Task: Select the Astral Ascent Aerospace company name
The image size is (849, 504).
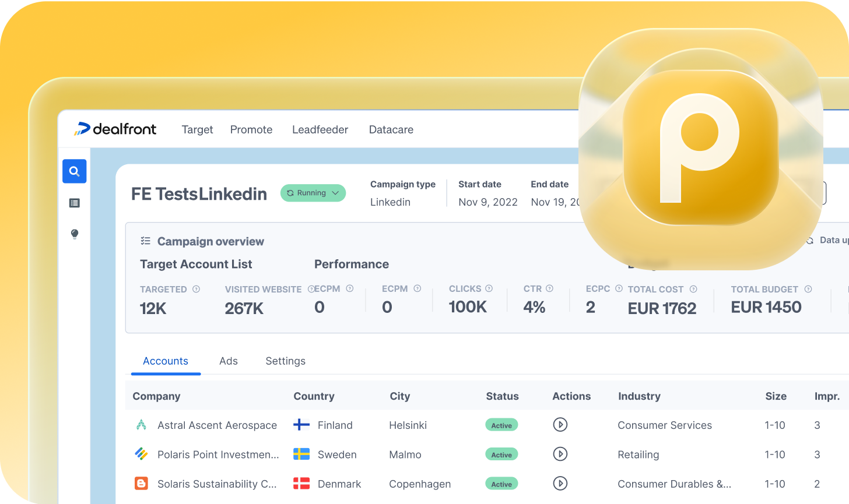Action: [x=217, y=425]
